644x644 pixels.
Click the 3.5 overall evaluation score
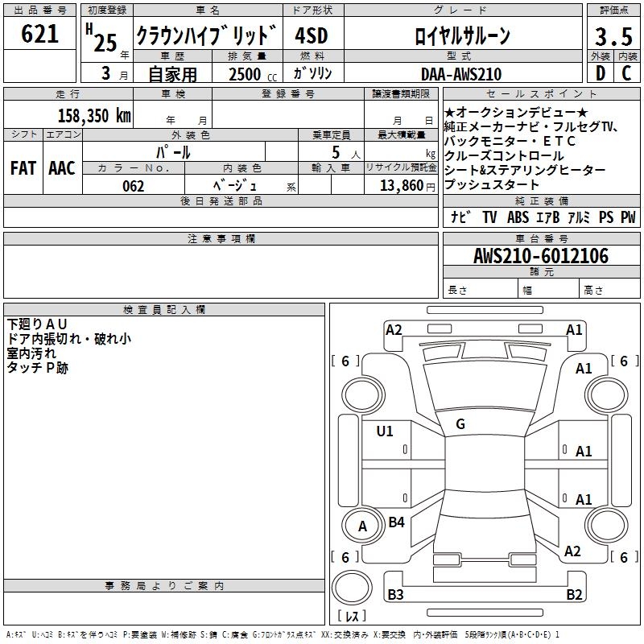pyautogui.click(x=612, y=36)
